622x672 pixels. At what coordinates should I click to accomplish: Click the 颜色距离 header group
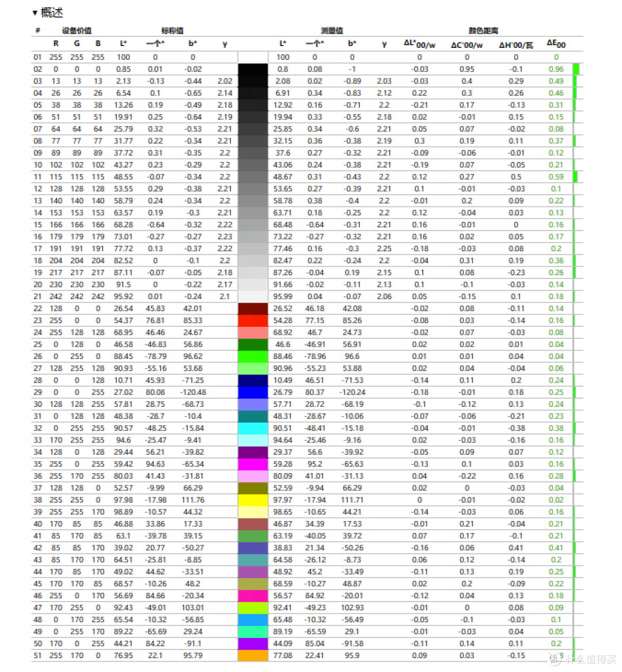483,31
